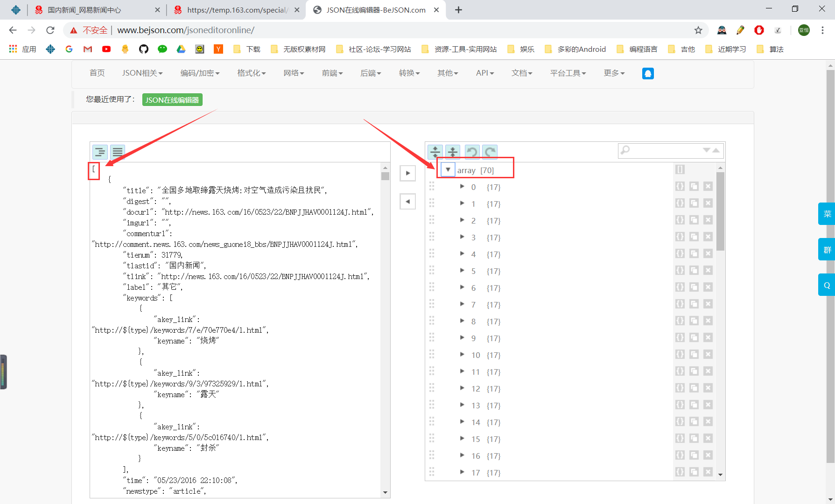This screenshot has height=504, width=835.
Task: Open the 更多 menu
Action: 614,73
